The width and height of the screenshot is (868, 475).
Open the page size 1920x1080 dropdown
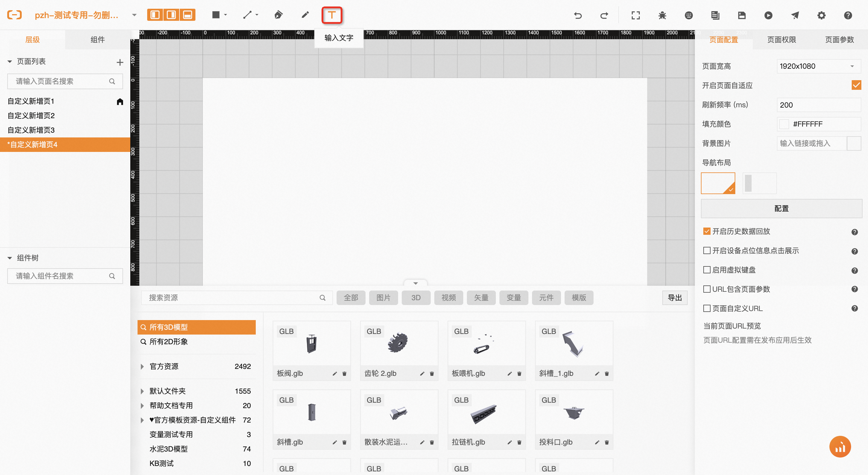point(819,66)
